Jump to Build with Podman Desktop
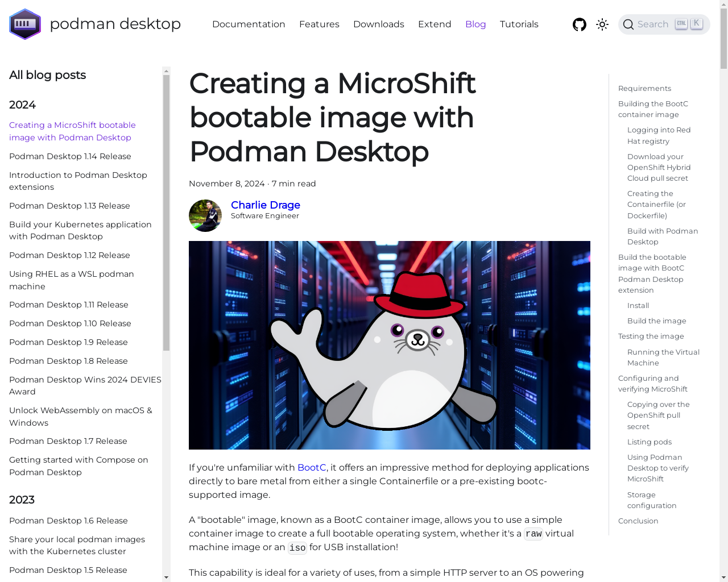The height and width of the screenshot is (582, 728). pos(663,236)
